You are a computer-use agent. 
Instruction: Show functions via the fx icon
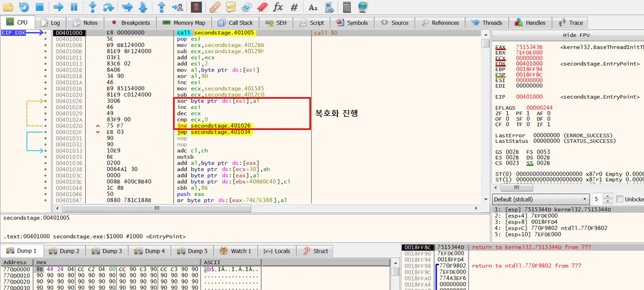click(278, 7)
